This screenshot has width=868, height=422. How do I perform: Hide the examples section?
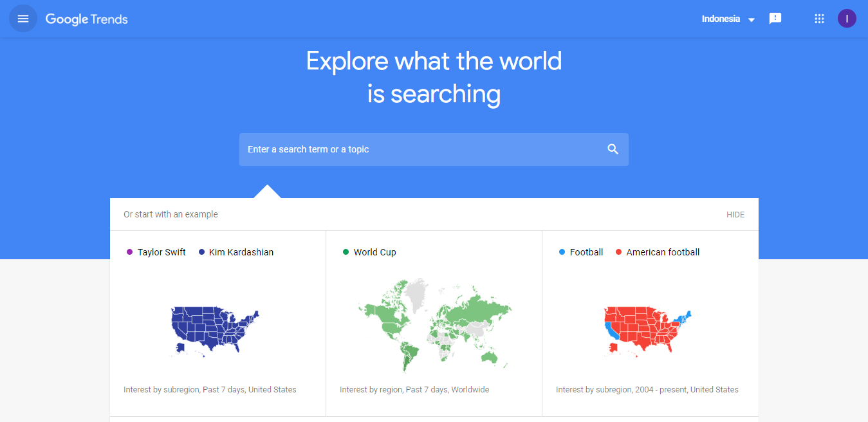pyautogui.click(x=735, y=215)
